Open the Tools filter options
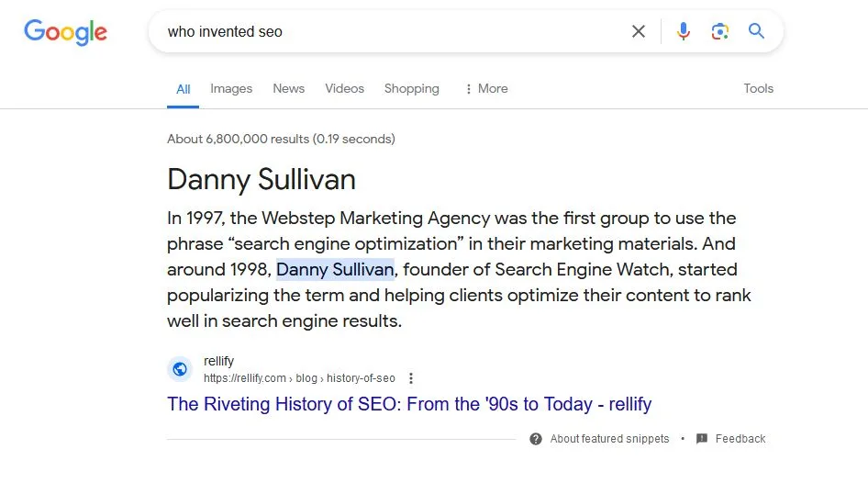868x483 pixels. pos(758,89)
